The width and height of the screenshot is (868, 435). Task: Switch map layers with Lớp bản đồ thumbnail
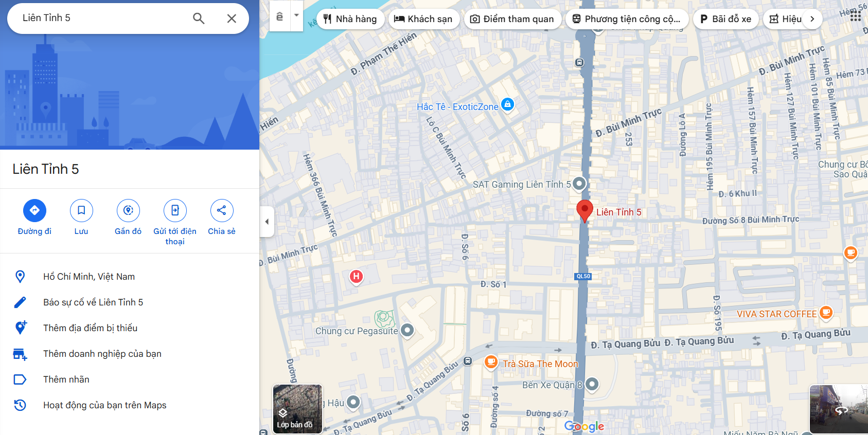pyautogui.click(x=297, y=409)
